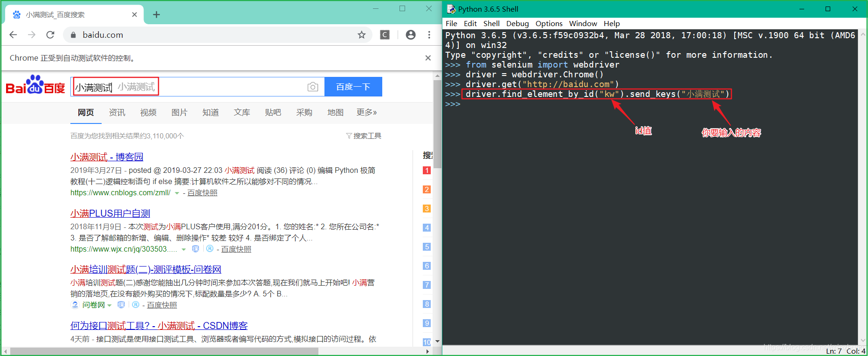Click hot search rank 4 badge
The width and height of the screenshot is (868, 356).
pyautogui.click(x=427, y=228)
